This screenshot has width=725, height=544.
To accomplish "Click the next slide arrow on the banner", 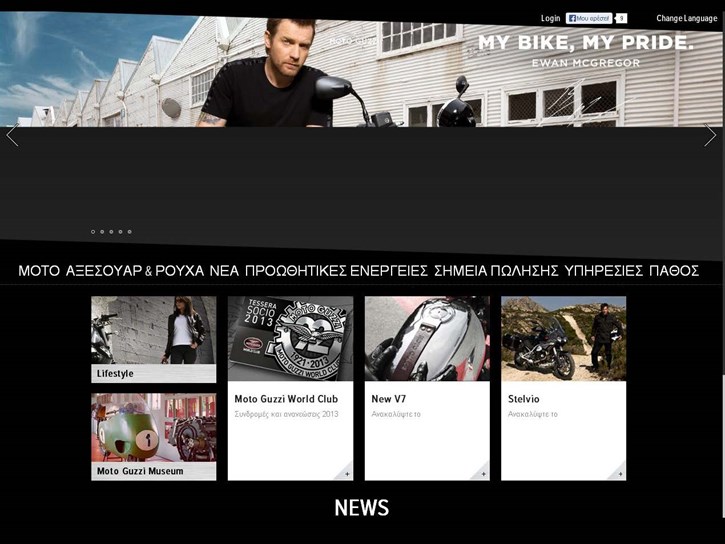I will (x=710, y=135).
